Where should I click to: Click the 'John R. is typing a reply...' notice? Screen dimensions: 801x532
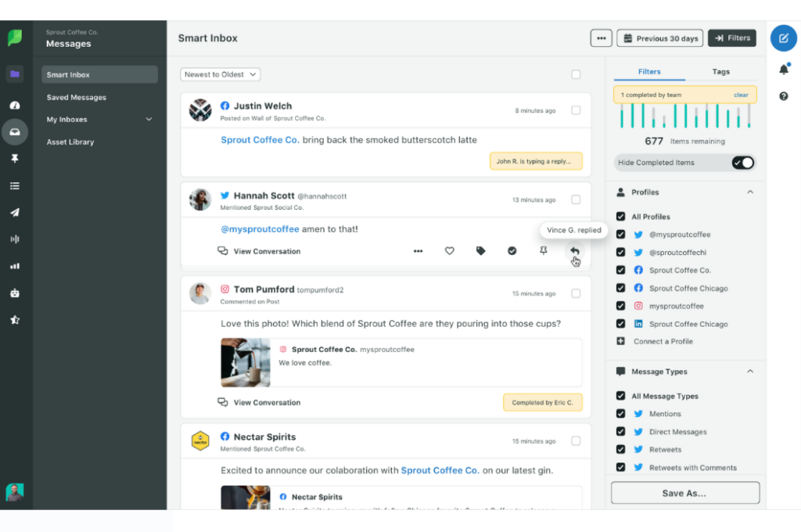click(536, 161)
